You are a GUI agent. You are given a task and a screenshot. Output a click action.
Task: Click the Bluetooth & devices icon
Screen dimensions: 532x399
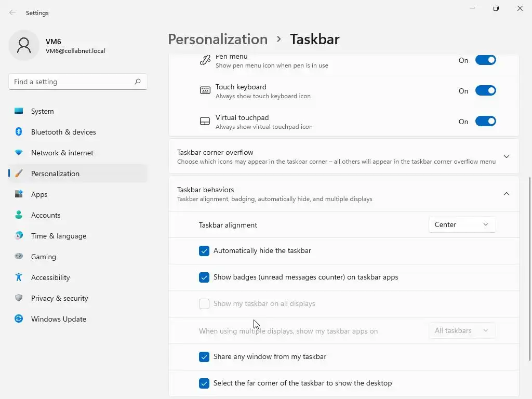point(19,132)
